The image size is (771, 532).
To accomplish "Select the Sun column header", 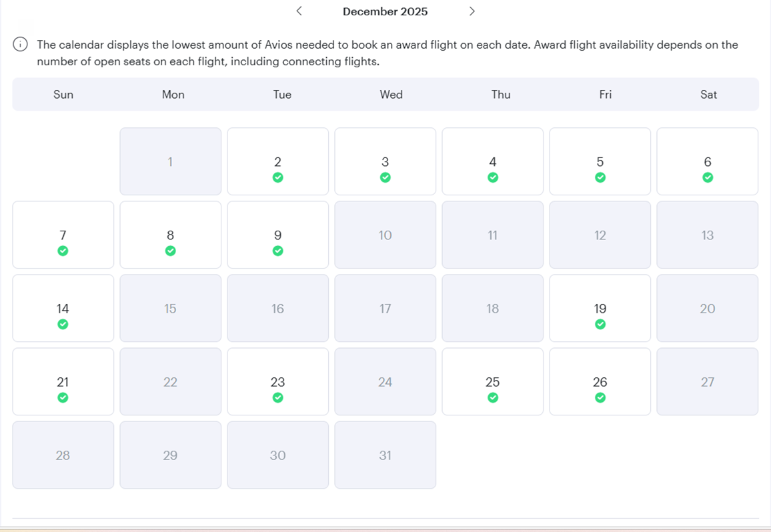I will pyautogui.click(x=63, y=94).
